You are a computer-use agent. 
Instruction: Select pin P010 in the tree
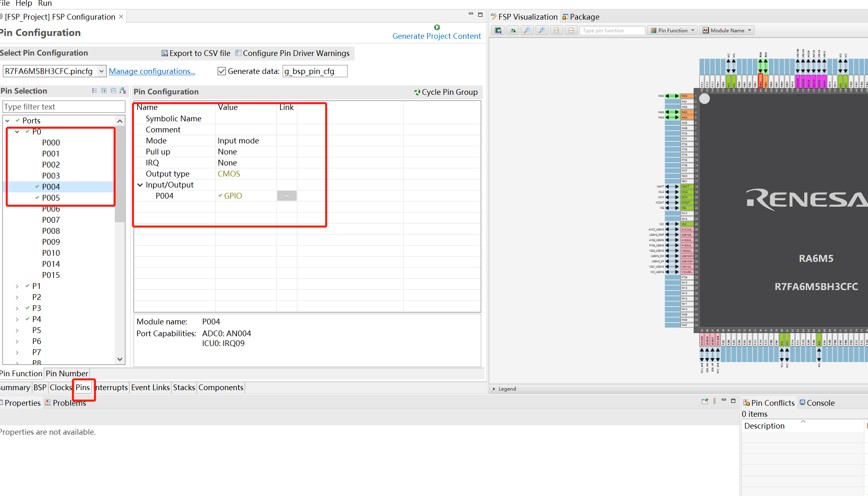click(x=51, y=253)
